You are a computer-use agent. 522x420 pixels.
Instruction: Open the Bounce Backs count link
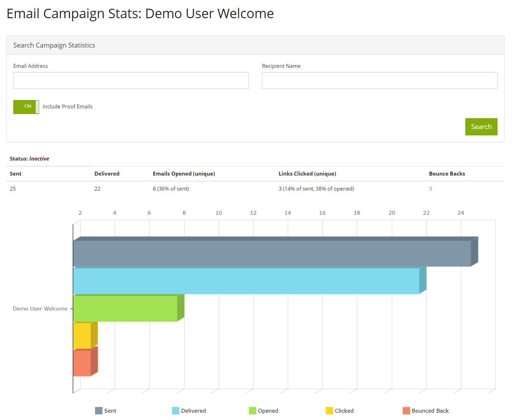[x=430, y=189]
